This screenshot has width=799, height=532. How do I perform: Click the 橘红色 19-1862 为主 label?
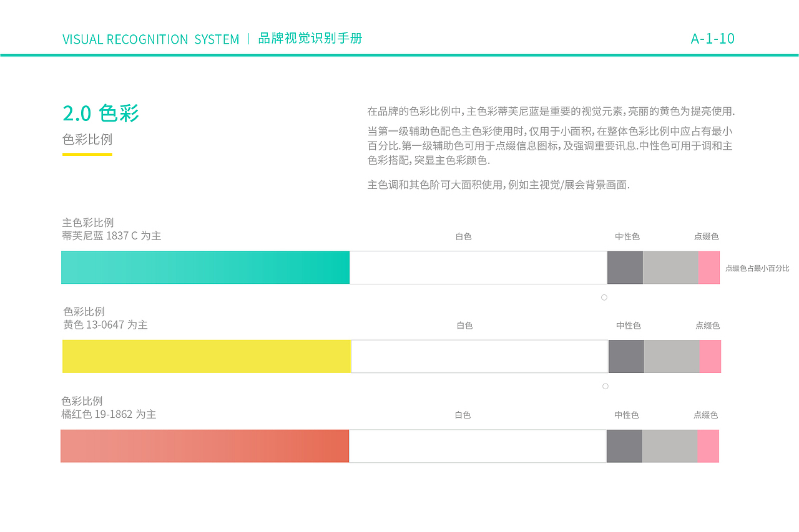[x=109, y=414]
